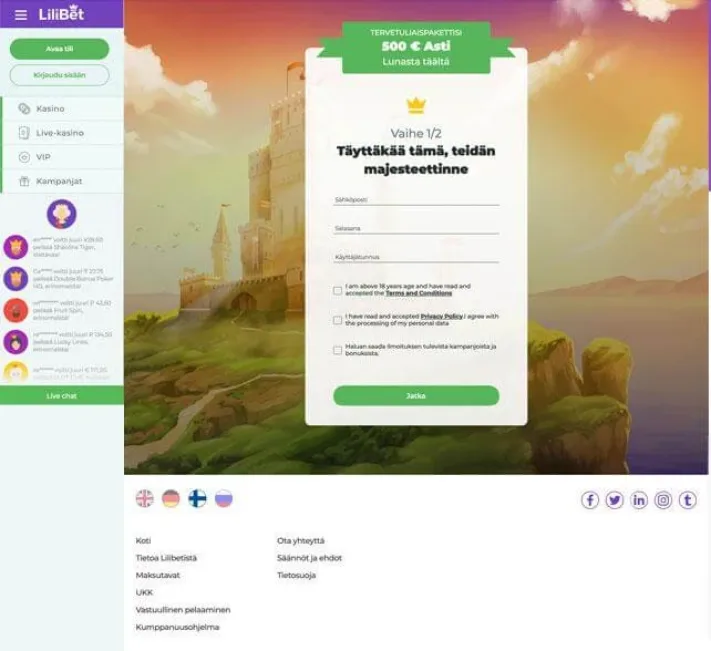The width and height of the screenshot is (711, 651).
Task: Select the Finnish flag language icon
Action: tap(197, 499)
